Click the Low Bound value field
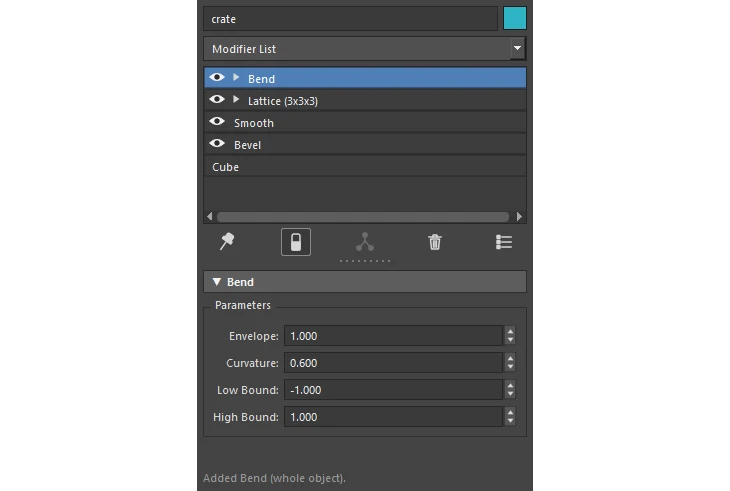Screen dimensions: 730x491 click(393, 390)
